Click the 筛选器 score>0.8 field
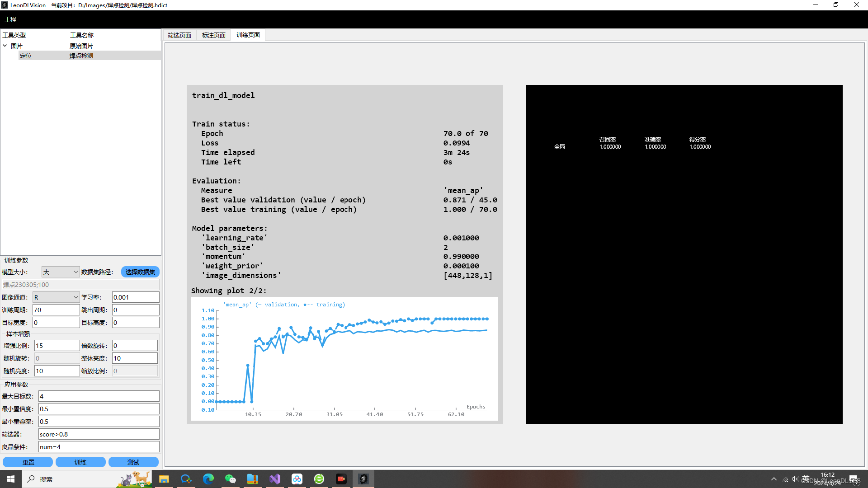Image resolution: width=868 pixels, height=488 pixels. (99, 434)
